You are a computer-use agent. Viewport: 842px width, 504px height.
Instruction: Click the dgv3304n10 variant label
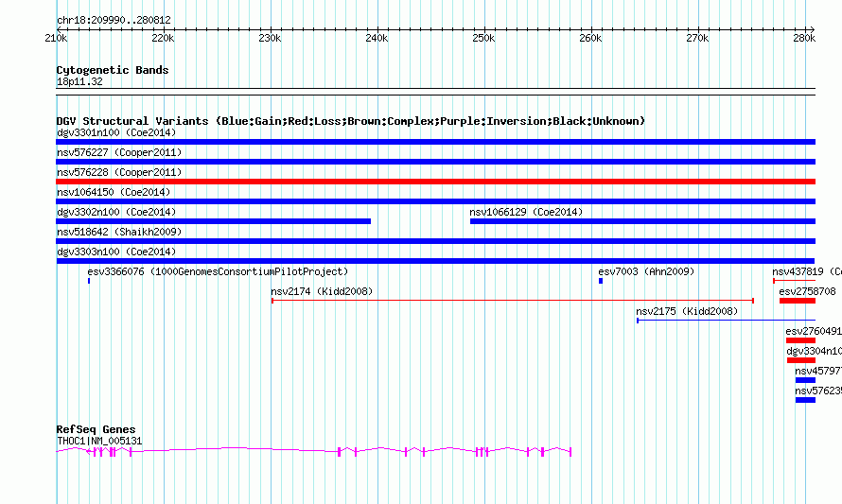(814, 351)
